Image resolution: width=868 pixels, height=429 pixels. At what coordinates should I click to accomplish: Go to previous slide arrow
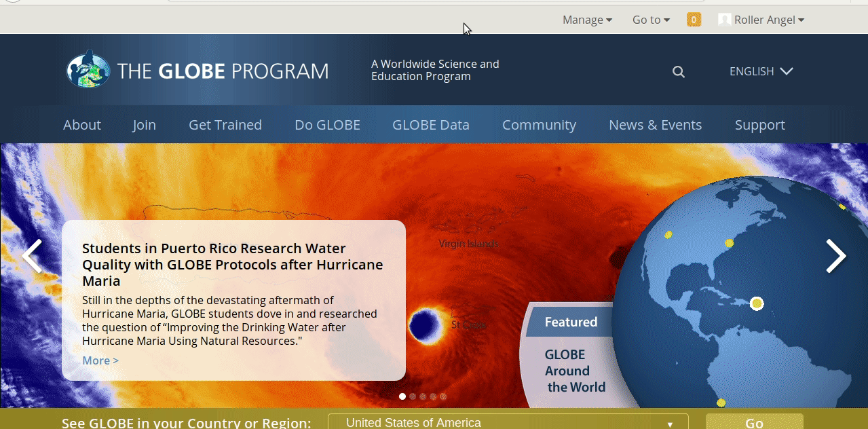(32, 256)
